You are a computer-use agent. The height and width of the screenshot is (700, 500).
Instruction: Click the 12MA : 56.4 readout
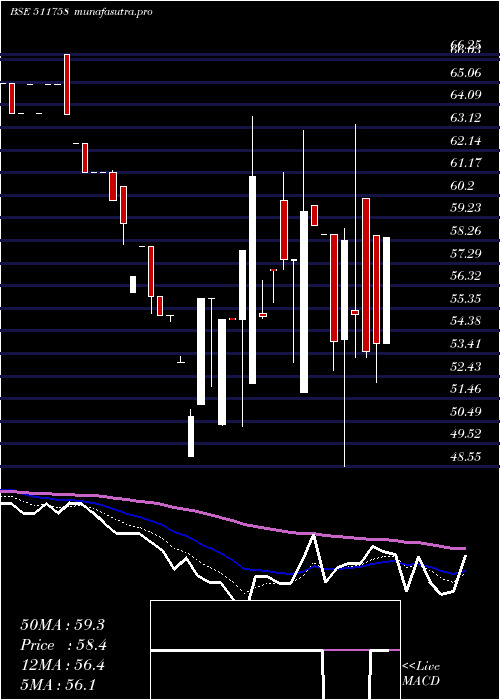click(x=62, y=665)
